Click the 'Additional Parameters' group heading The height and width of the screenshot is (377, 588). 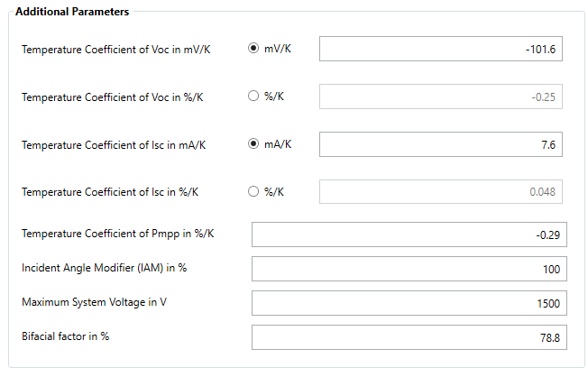[x=72, y=12]
